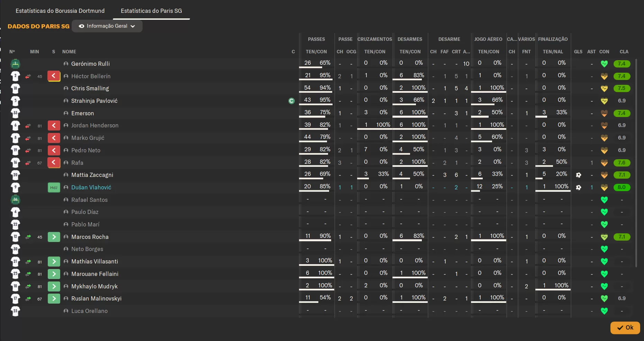Click the substitution arrows icon beside Rafa

coord(28,163)
